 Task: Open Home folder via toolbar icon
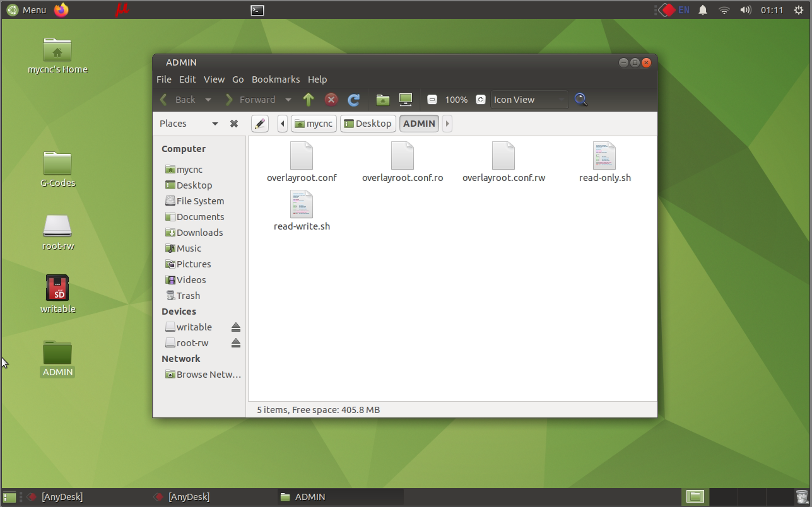pos(382,100)
